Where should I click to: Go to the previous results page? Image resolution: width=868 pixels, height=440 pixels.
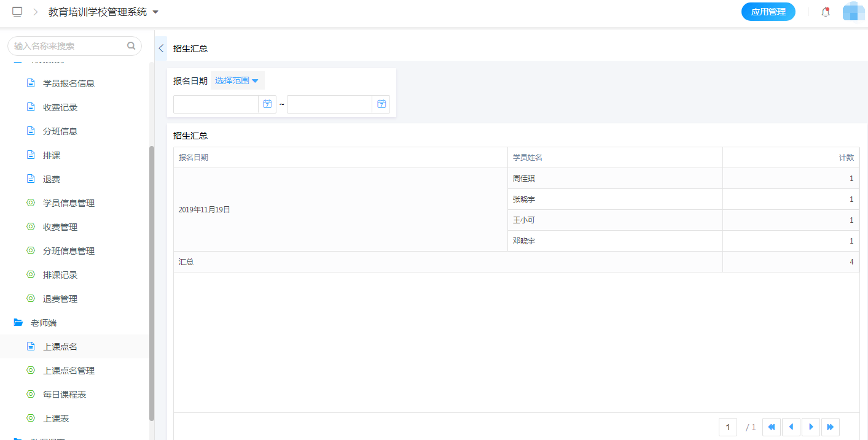coord(791,426)
